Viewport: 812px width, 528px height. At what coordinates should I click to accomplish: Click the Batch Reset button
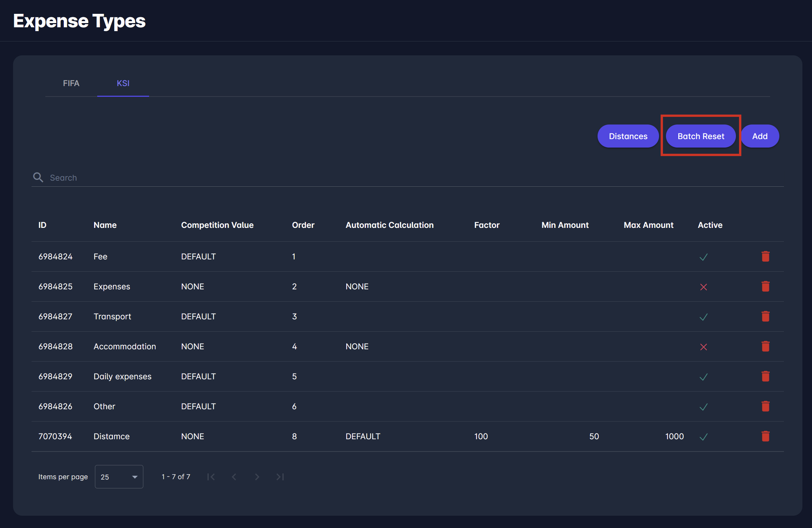point(701,136)
